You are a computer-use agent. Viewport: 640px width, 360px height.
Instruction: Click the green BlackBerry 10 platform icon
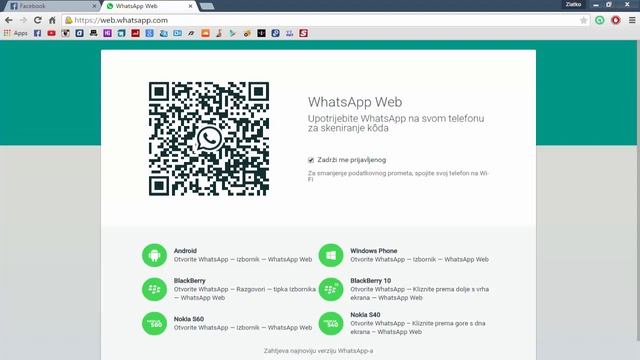(331, 289)
